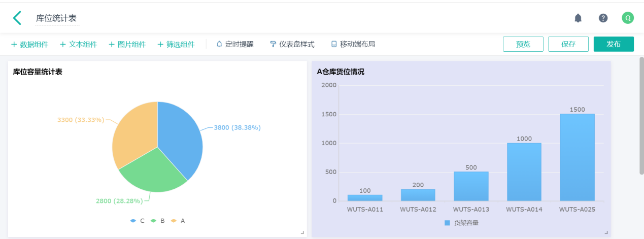Add a 文本组件 text component
The width and height of the screenshot is (644, 239).
pyautogui.click(x=78, y=44)
